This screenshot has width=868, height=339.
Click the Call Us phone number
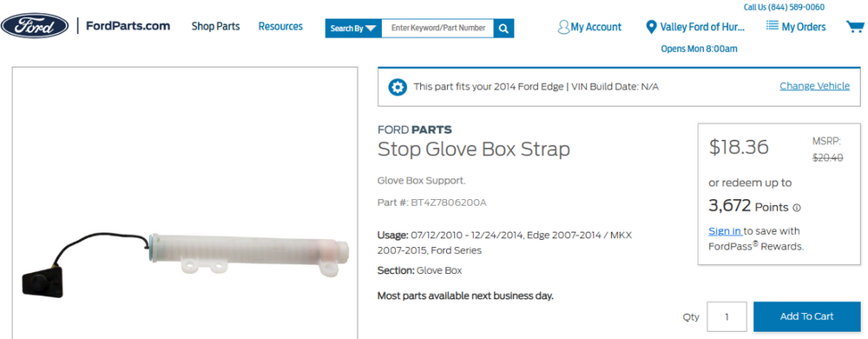(x=783, y=7)
